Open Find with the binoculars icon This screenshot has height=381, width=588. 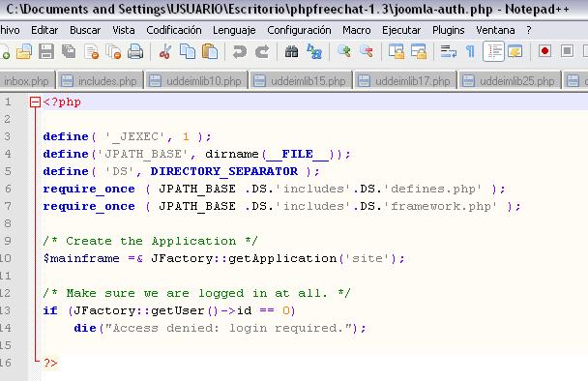(x=291, y=51)
